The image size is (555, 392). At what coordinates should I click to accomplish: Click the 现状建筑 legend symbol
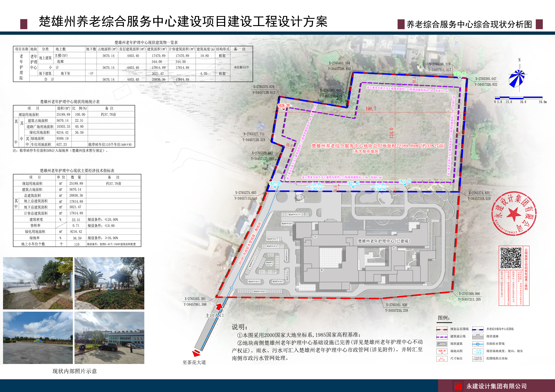coord(442,344)
